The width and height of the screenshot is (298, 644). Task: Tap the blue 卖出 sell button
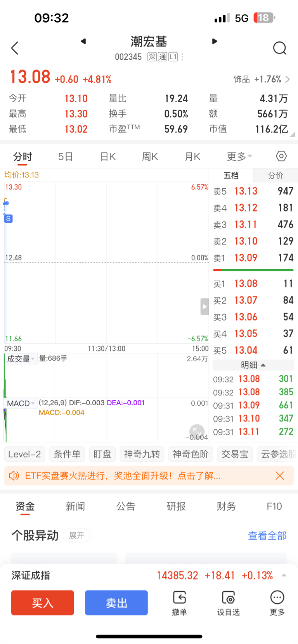tap(116, 603)
